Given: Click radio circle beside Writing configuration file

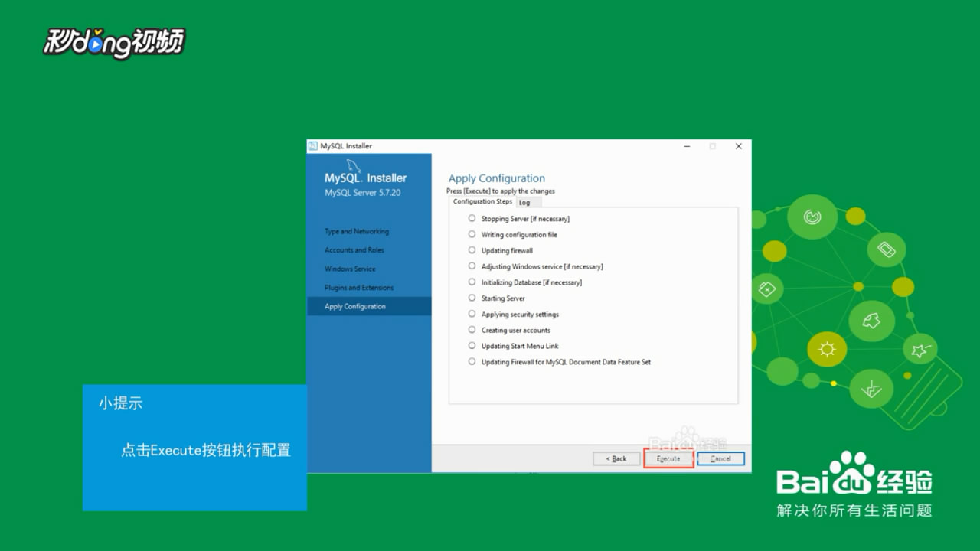Looking at the screenshot, I should click(x=472, y=234).
